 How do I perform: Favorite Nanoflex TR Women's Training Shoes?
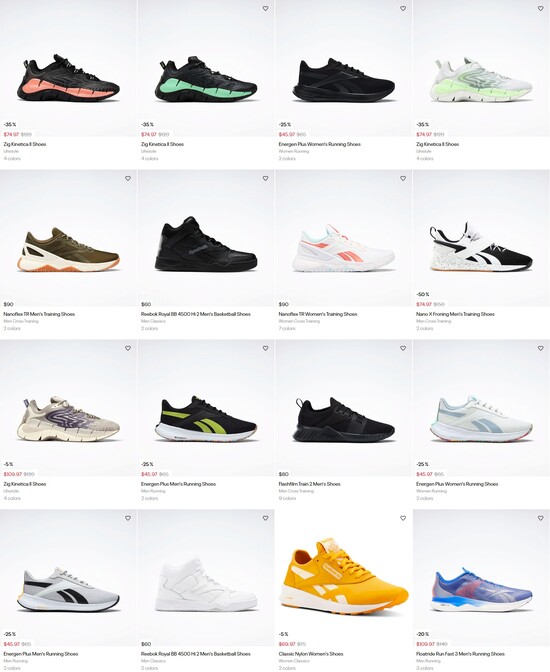tap(403, 178)
